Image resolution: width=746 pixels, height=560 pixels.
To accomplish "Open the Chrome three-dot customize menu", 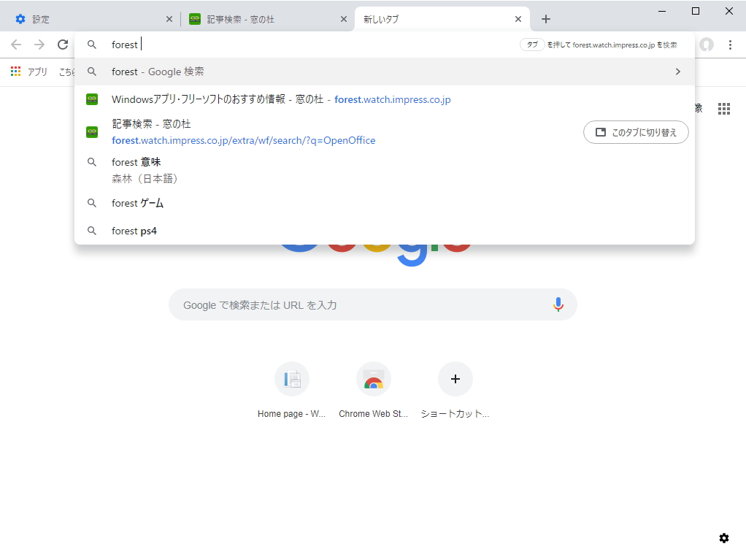I will pos(731,44).
